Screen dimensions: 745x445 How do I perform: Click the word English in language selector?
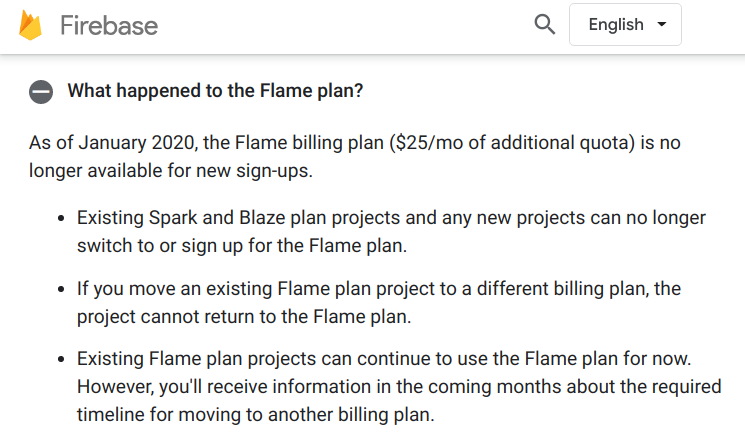pos(616,24)
